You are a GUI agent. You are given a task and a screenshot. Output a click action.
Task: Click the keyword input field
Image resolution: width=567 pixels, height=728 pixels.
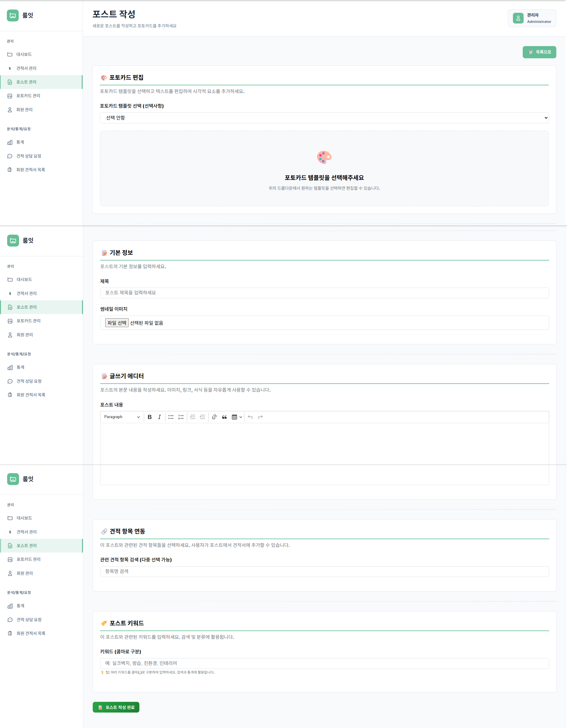[x=324, y=663]
